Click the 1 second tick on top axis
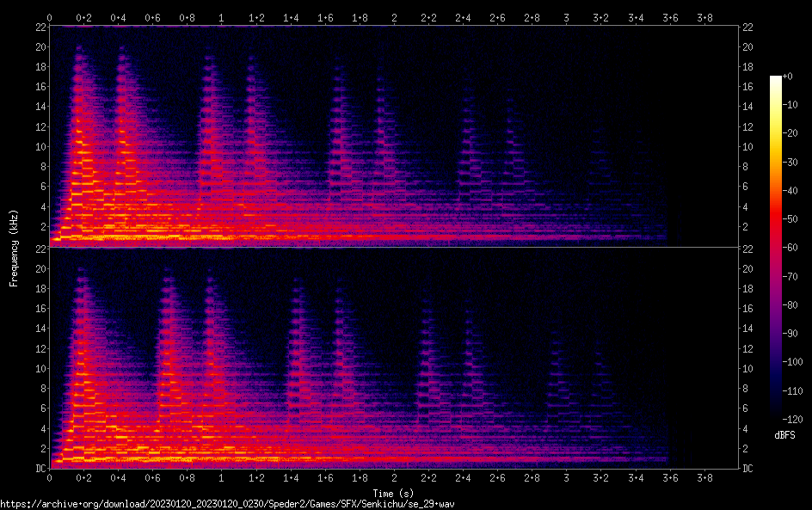Viewport: 812px width, 510px height. click(222, 17)
